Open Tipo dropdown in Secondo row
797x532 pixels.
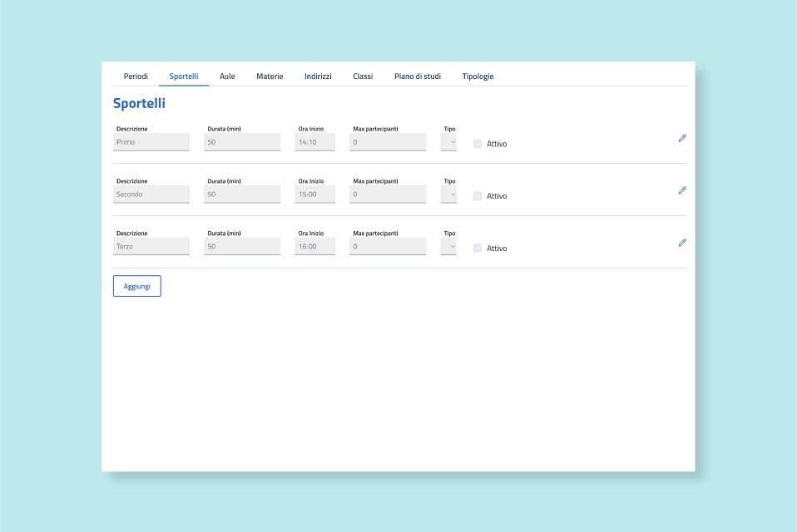pyautogui.click(x=448, y=195)
